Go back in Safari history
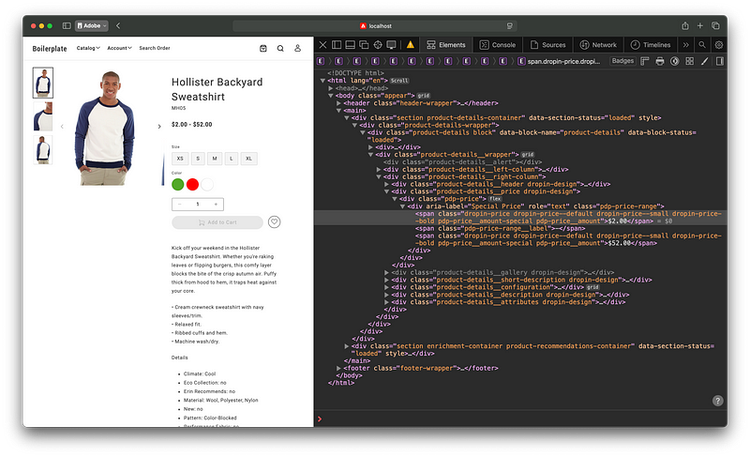750x457 pixels. tap(118, 25)
